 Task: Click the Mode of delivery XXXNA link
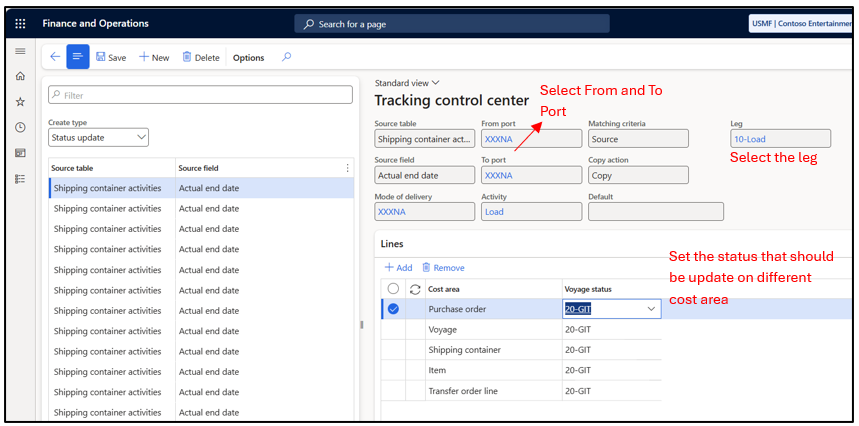(392, 212)
